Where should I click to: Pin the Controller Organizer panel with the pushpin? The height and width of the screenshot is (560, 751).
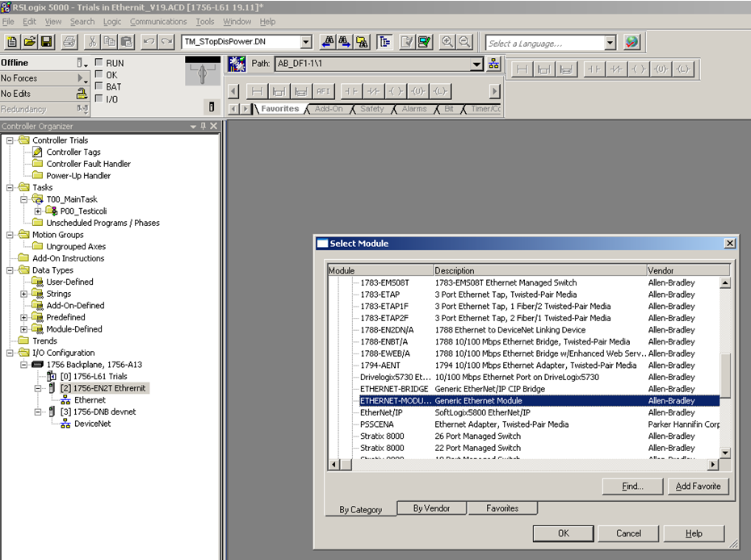pos(203,126)
